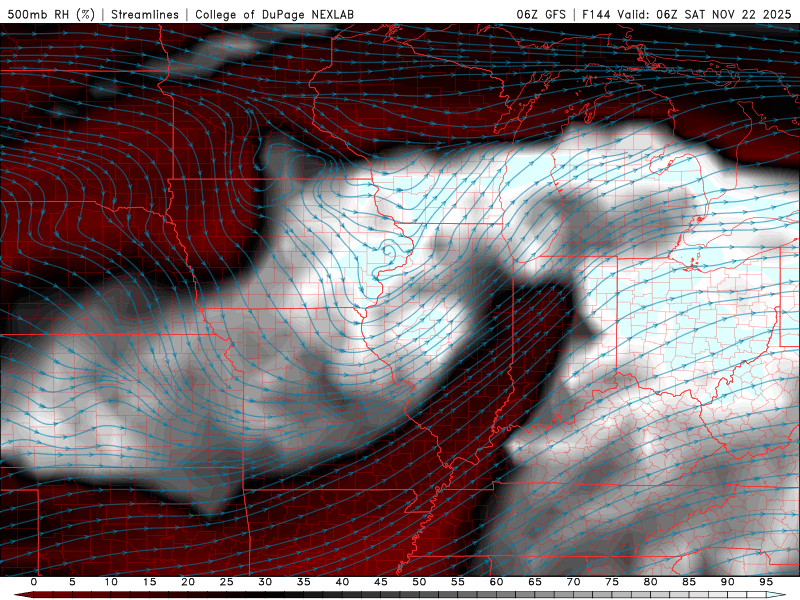Click the 10 value on the colorbar

pos(111,582)
